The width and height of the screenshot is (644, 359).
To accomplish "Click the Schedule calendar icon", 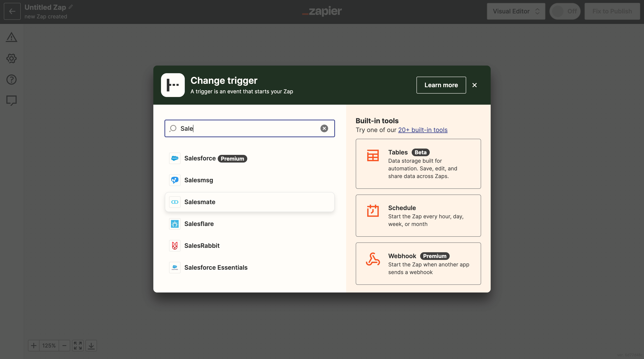I will pos(373,210).
